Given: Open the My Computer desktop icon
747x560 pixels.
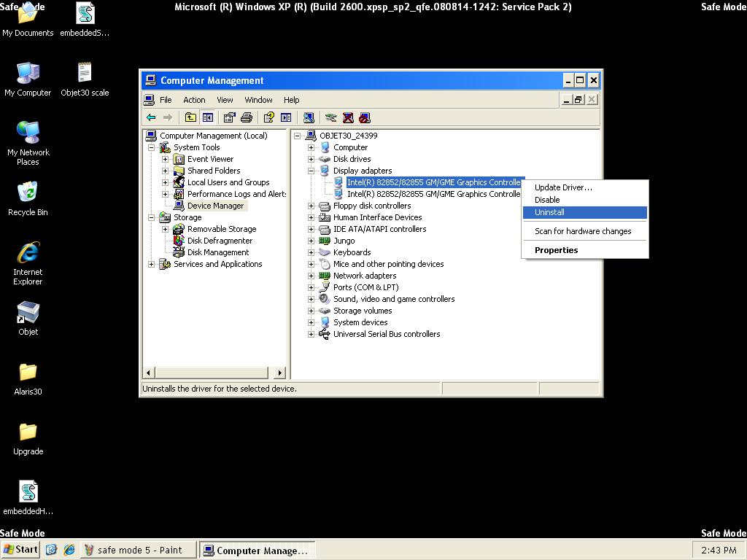Looking at the screenshot, I should tap(28, 79).
